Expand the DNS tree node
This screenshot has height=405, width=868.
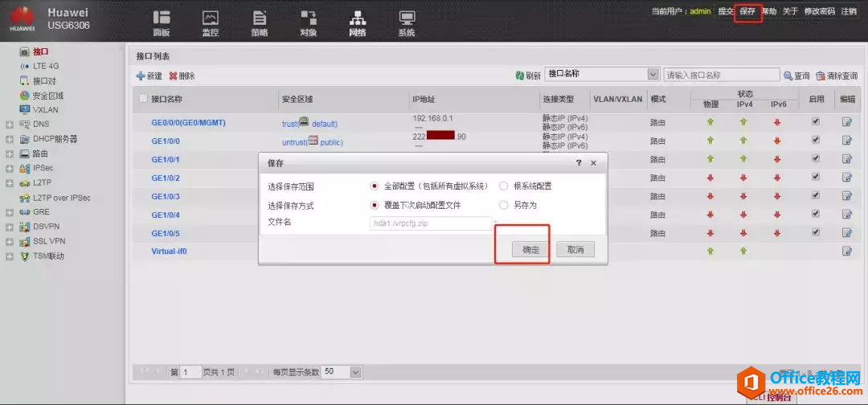coord(10,125)
